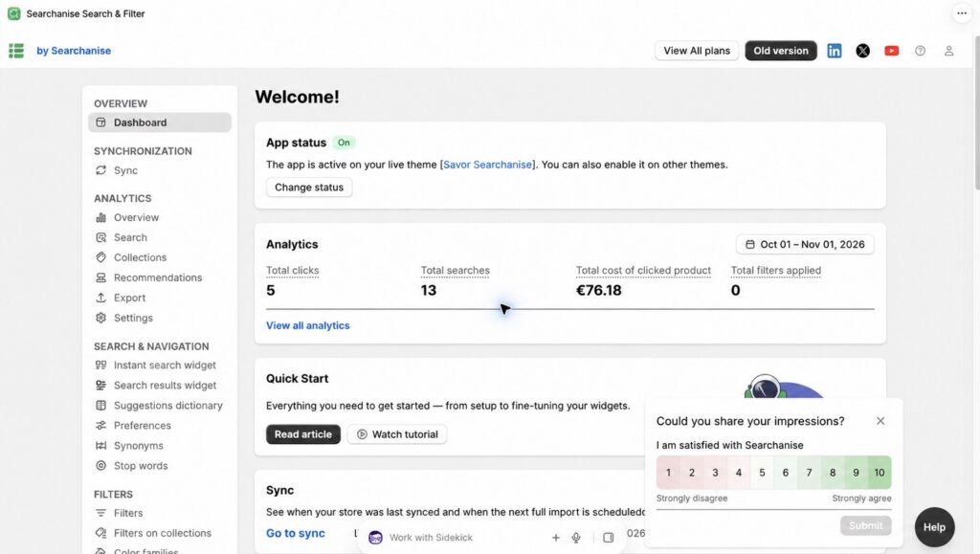Click the Watch tutorial button
The width and height of the screenshot is (980, 554).
pyautogui.click(x=397, y=434)
